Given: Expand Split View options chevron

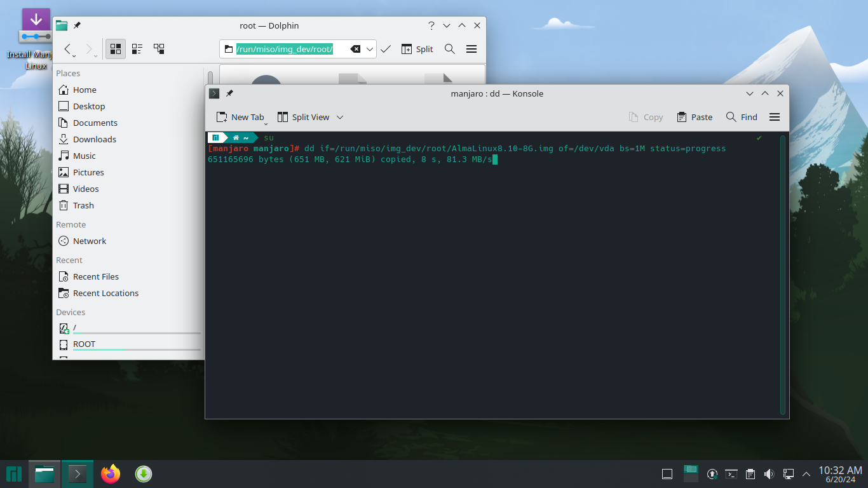Looking at the screenshot, I should 340,117.
